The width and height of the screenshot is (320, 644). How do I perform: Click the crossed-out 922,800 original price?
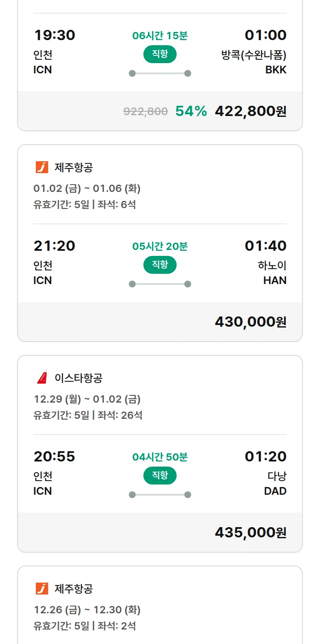coord(145,111)
